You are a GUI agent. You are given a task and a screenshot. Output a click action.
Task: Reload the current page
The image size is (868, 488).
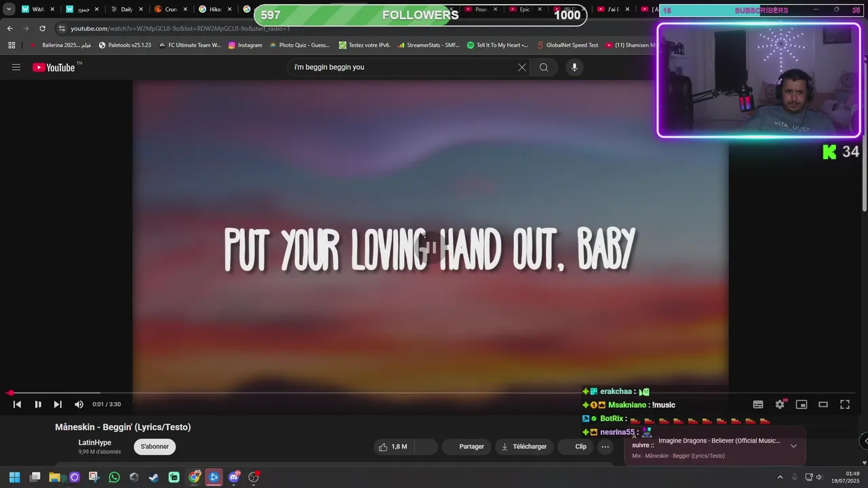click(x=42, y=28)
